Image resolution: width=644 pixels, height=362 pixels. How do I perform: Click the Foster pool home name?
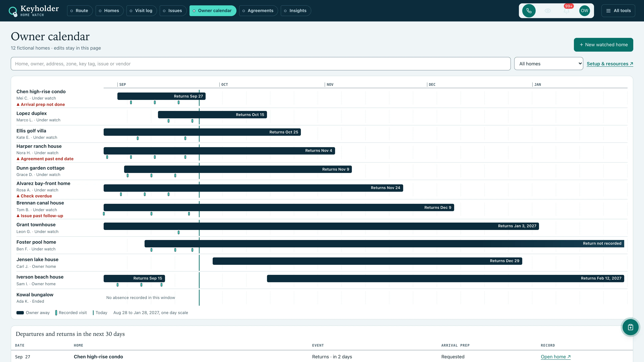click(36, 242)
